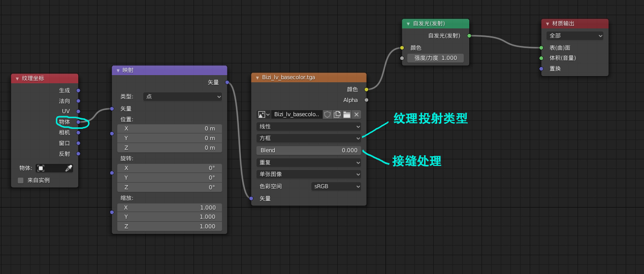Click the Alpha output socket on image node

pos(366,100)
